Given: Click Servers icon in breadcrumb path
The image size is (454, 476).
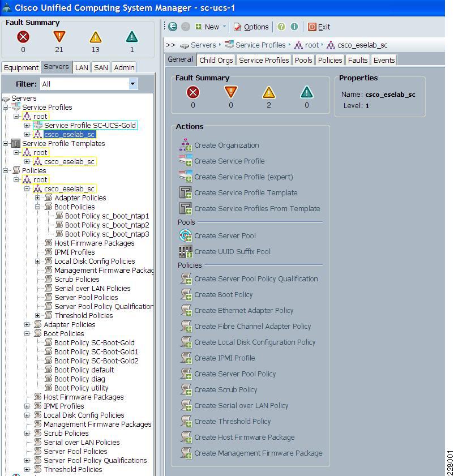Looking at the screenshot, I should click(x=184, y=45).
